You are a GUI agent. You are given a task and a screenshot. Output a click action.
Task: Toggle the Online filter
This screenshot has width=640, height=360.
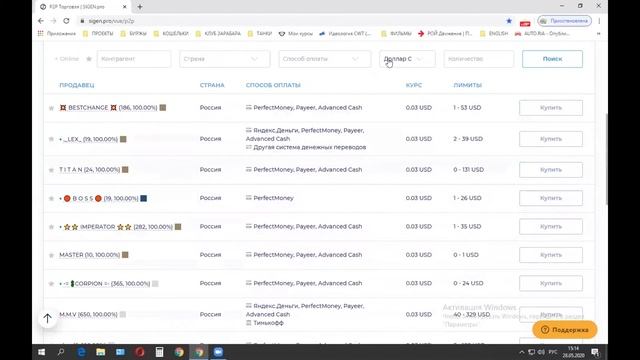click(67, 59)
